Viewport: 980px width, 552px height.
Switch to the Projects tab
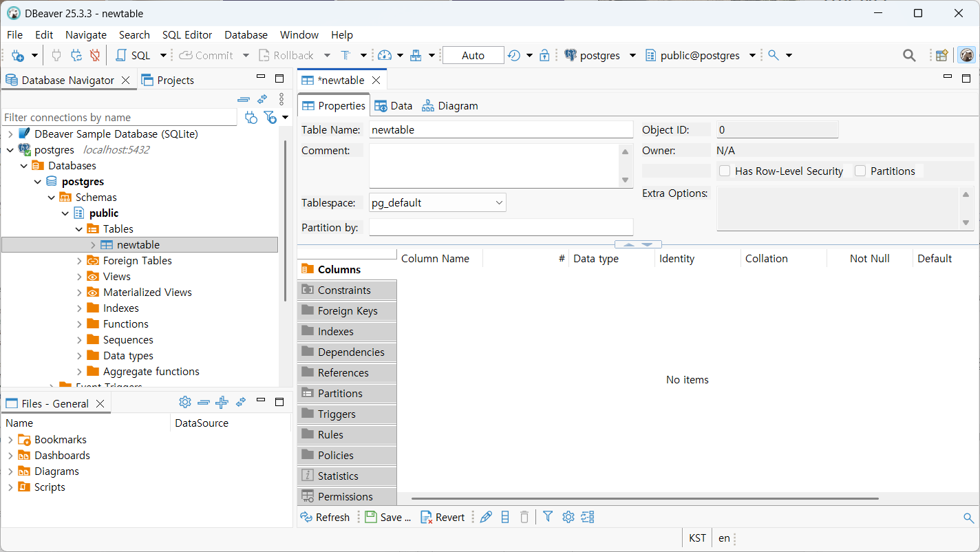pos(168,80)
